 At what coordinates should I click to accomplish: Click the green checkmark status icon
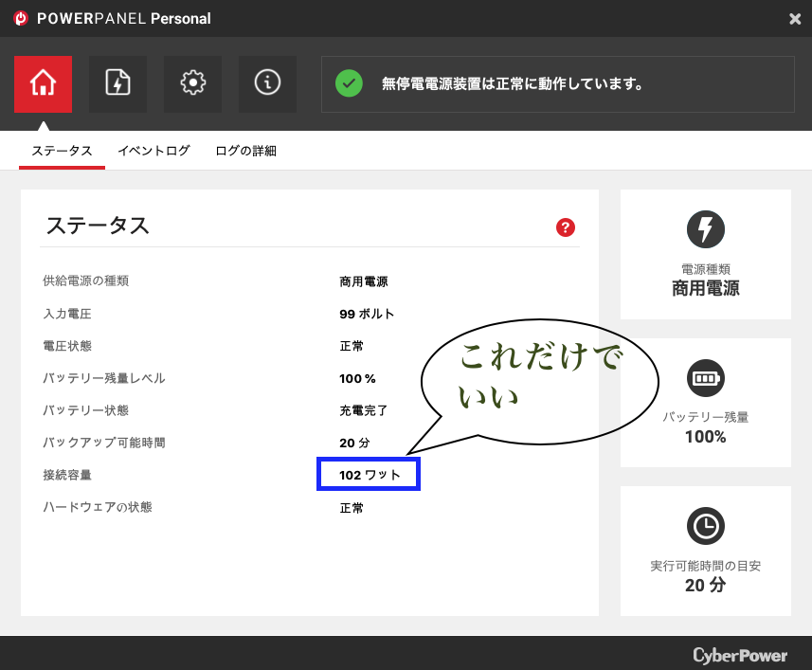(349, 83)
